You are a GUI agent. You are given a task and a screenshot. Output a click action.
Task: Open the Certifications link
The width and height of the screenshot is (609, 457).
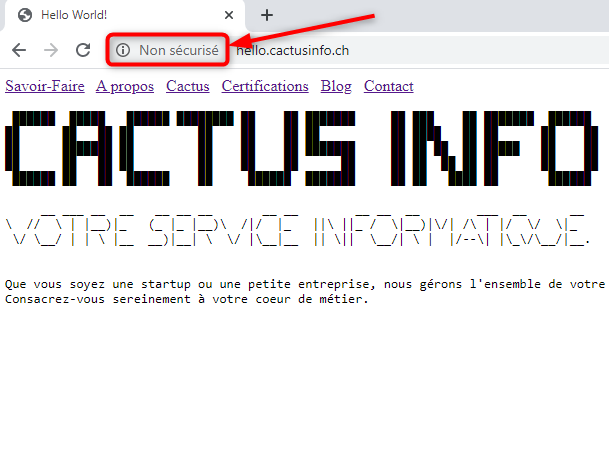click(x=265, y=86)
